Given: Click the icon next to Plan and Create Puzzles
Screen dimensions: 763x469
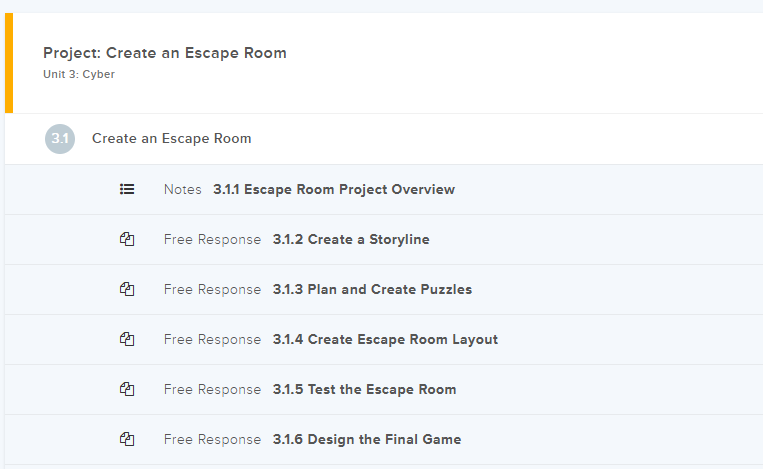Looking at the screenshot, I should click(127, 289).
